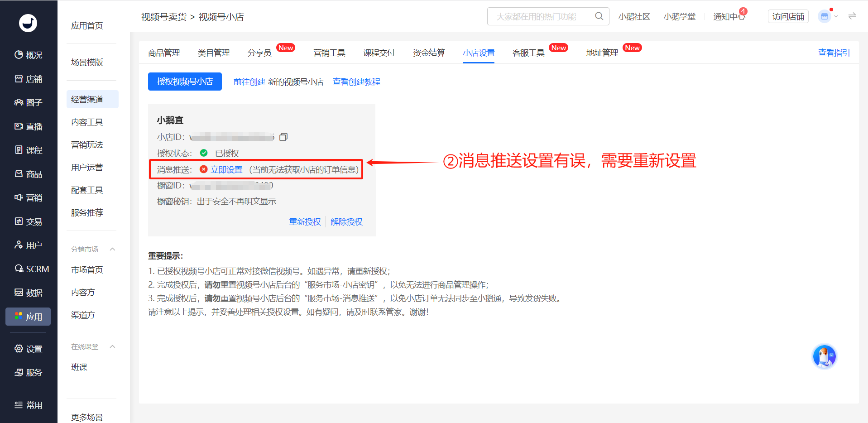Viewport: 868px width, 423px height.
Task: Click the switch arrows icon top-right
Action: click(x=852, y=16)
